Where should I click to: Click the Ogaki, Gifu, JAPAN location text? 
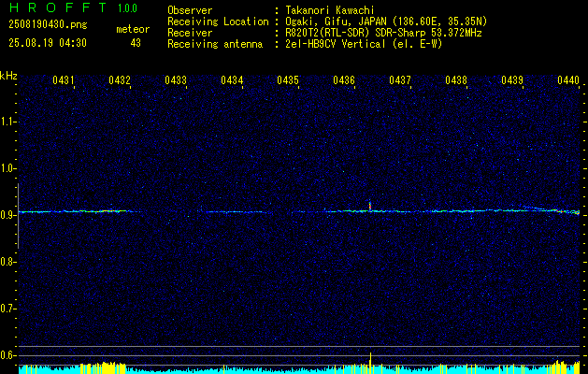[337, 22]
